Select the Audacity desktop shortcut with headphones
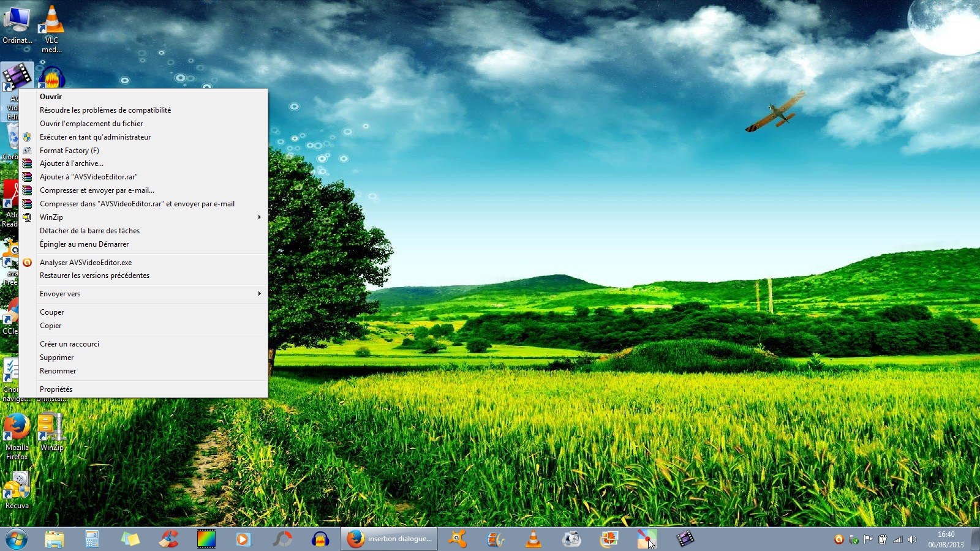Viewport: 980px width, 551px height. coord(52,78)
